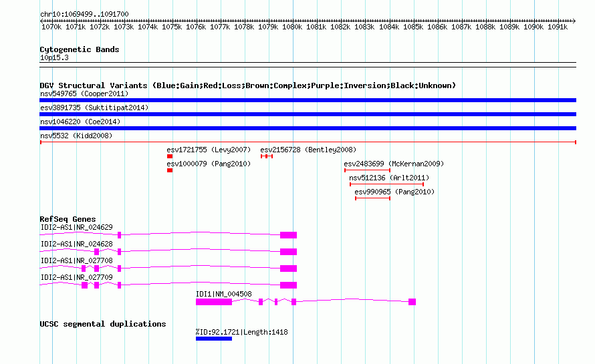Click the 1085k ruler position label
The image size is (595, 364).
tap(413, 27)
